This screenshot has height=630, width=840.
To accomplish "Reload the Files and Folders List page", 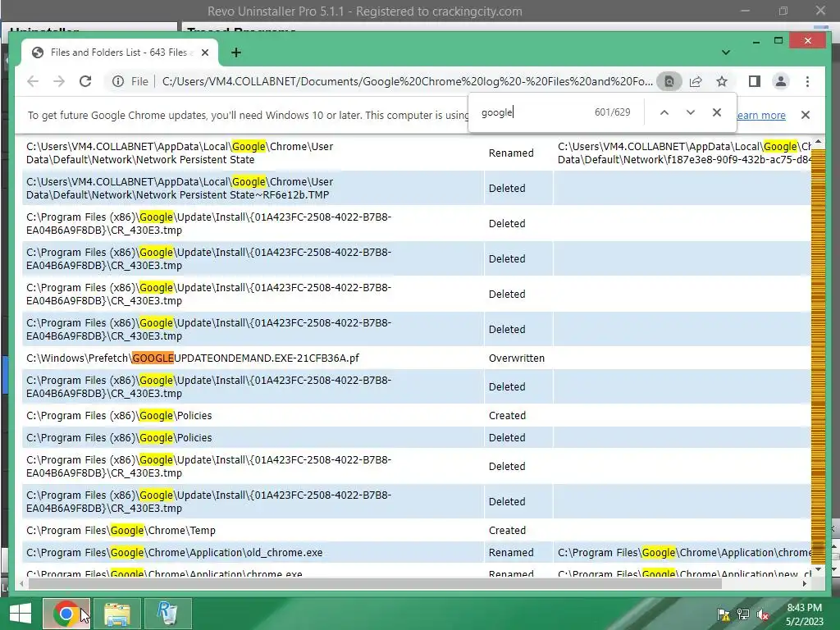I will click(85, 81).
